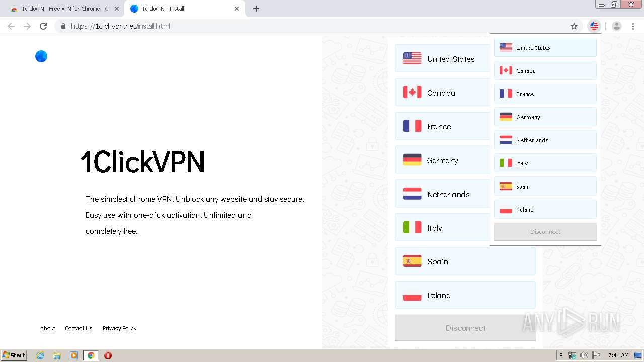Connect to France on the page
Viewport: 644px width, 362px height.
click(x=465, y=126)
